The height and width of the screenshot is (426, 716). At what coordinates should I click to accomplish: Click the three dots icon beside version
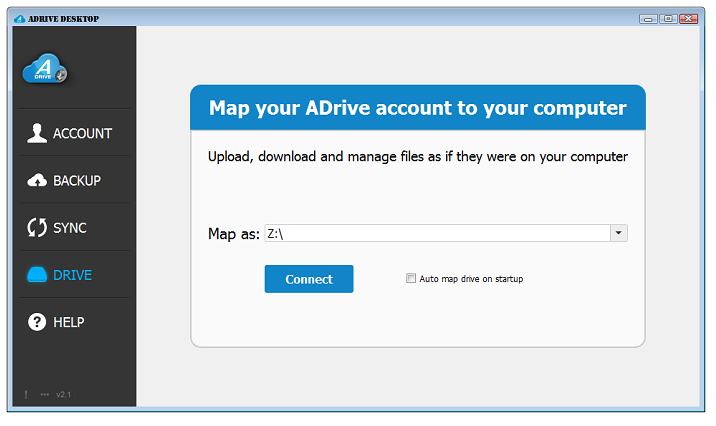44,394
